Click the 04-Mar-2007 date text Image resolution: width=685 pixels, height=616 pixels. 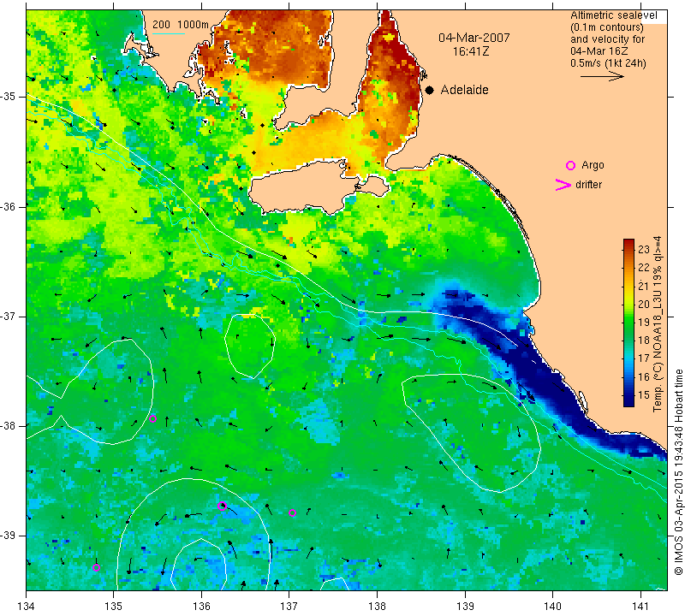pos(474,38)
